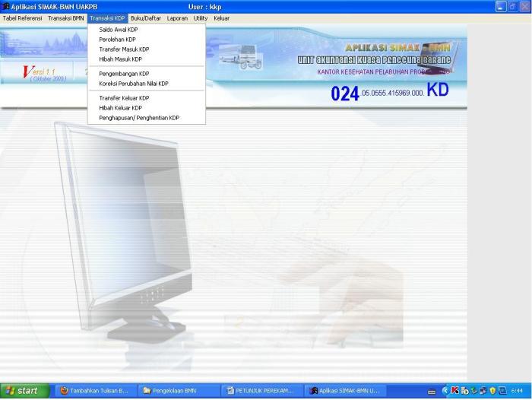
Task: Switch to Tambahkan Tulisan browser taskbar item
Action: [x=94, y=391]
